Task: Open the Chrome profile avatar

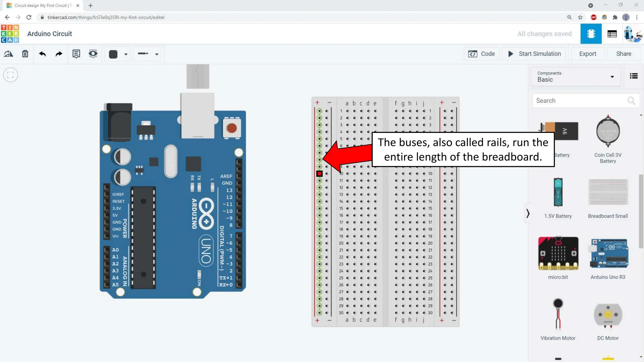Action: 626,17
